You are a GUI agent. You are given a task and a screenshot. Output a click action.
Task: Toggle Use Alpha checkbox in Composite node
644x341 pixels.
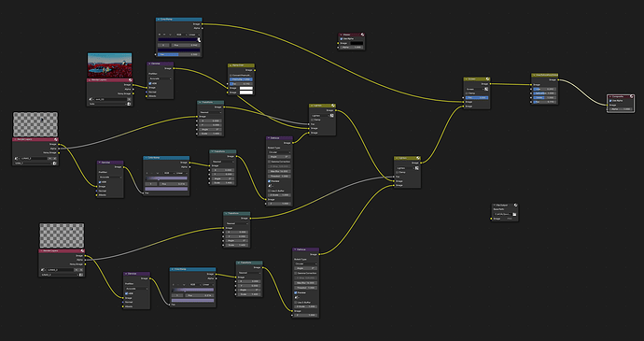[610, 101]
